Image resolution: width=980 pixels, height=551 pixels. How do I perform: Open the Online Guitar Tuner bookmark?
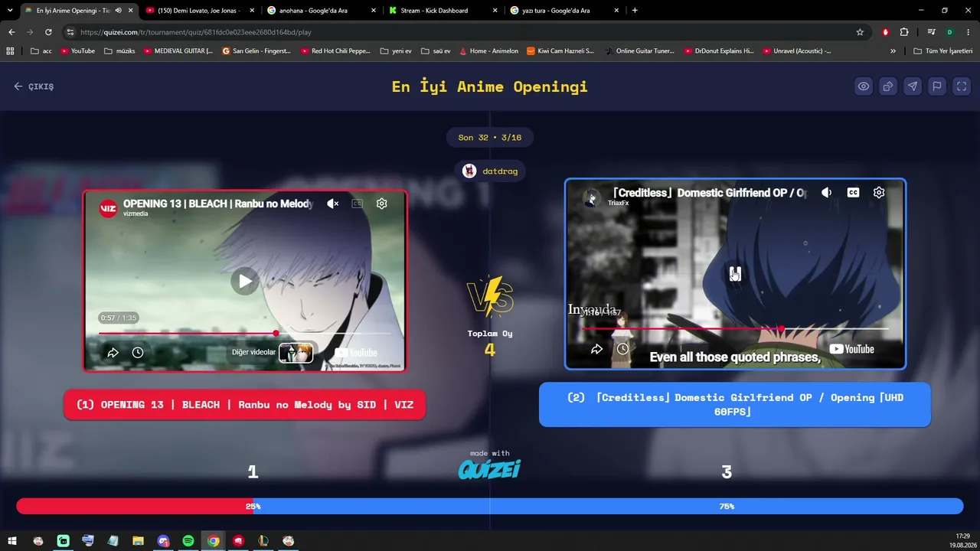coord(639,51)
